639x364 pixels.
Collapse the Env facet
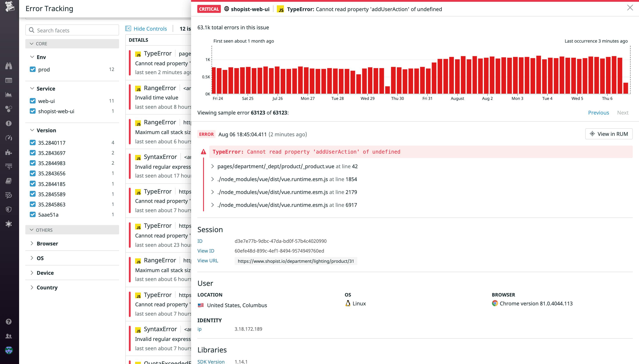pyautogui.click(x=32, y=57)
